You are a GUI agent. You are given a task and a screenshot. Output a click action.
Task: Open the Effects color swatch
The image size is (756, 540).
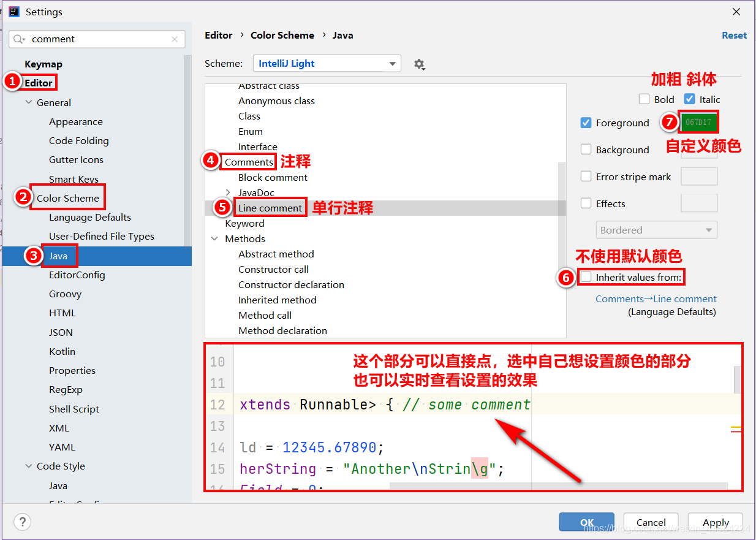click(699, 203)
